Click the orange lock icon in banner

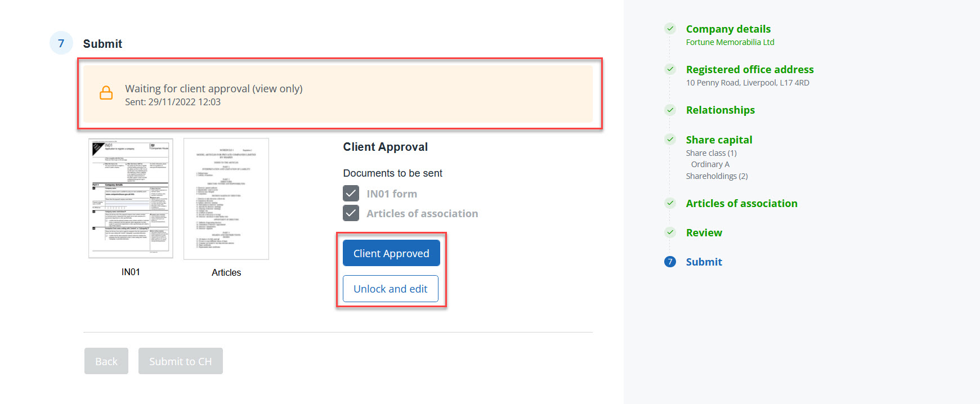(x=106, y=93)
